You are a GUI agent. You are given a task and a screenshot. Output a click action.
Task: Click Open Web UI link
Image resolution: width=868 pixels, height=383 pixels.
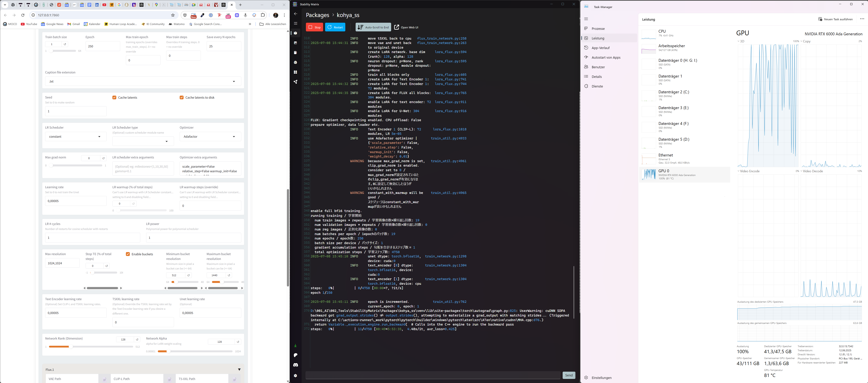(406, 27)
